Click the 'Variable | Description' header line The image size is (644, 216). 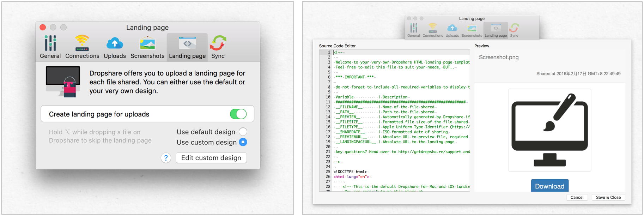[372, 97]
